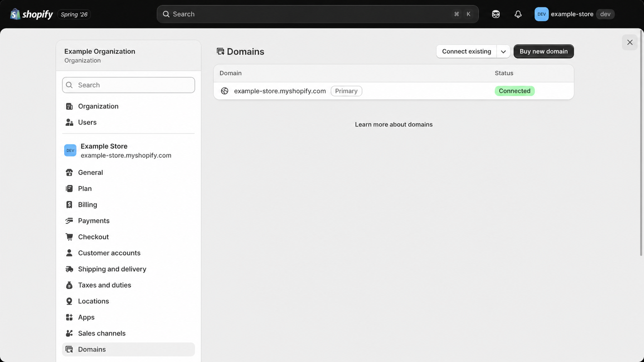Go to Users settings
The image size is (644, 362).
tap(128, 122)
